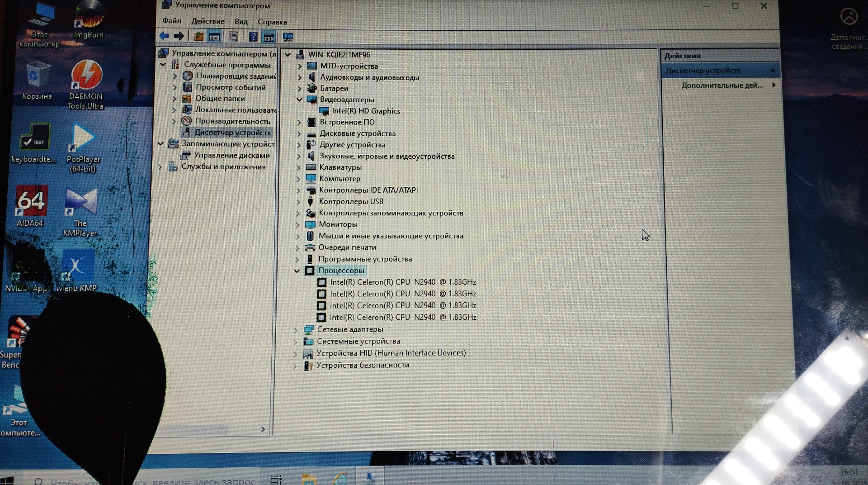Click the Up one level folder toolbar icon

pos(198,37)
